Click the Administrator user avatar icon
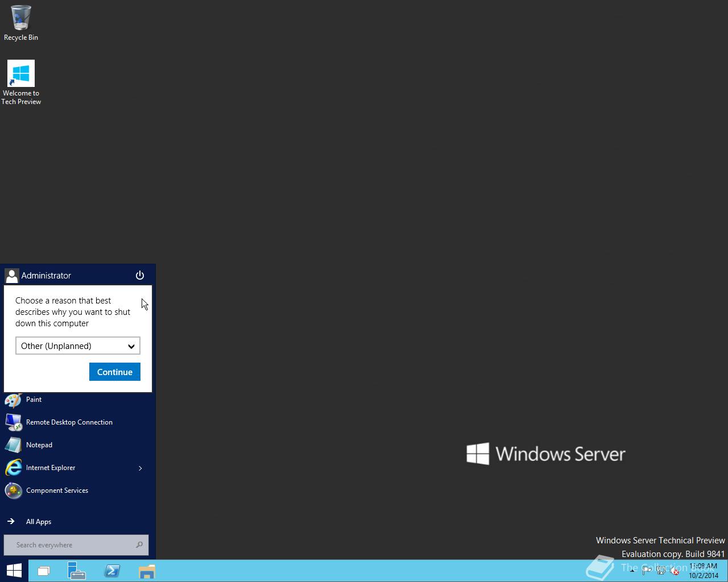This screenshot has width=728, height=582. click(11, 276)
